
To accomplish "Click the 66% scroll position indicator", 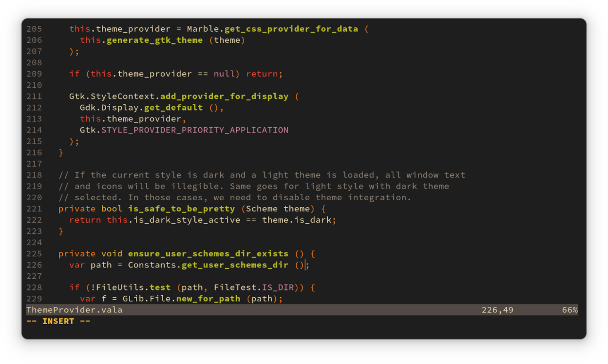I will [570, 310].
